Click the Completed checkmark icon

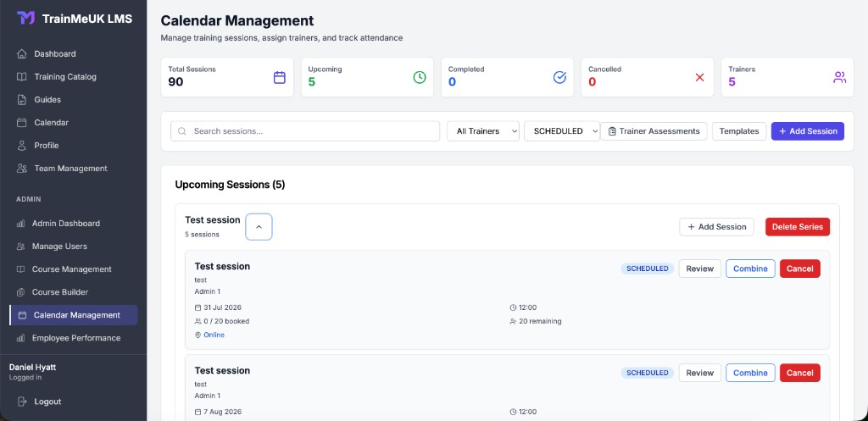pyautogui.click(x=559, y=77)
